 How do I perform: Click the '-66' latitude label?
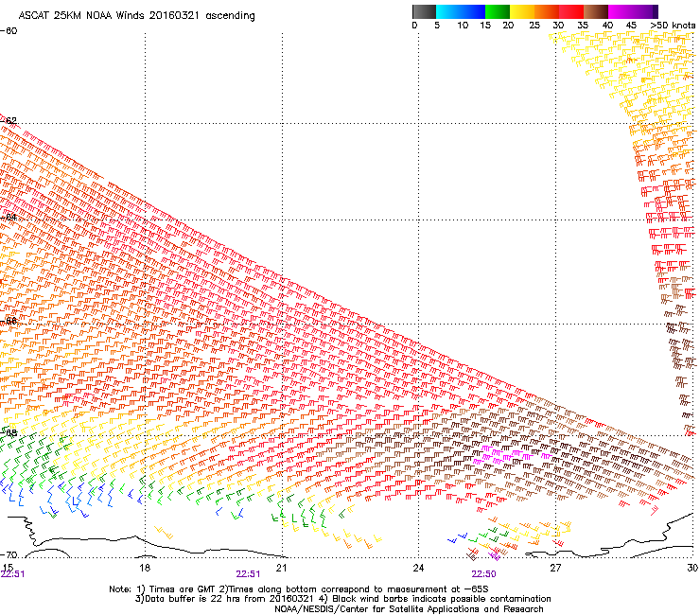pyautogui.click(x=9, y=321)
